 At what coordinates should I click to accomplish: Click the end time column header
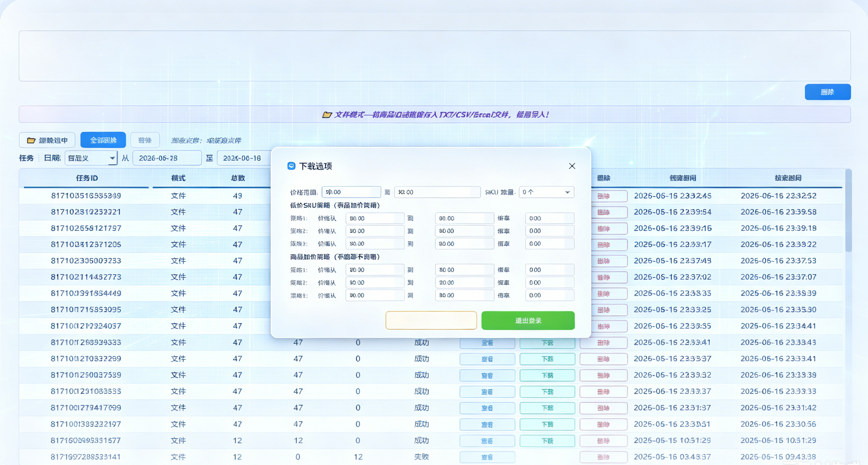(x=788, y=178)
